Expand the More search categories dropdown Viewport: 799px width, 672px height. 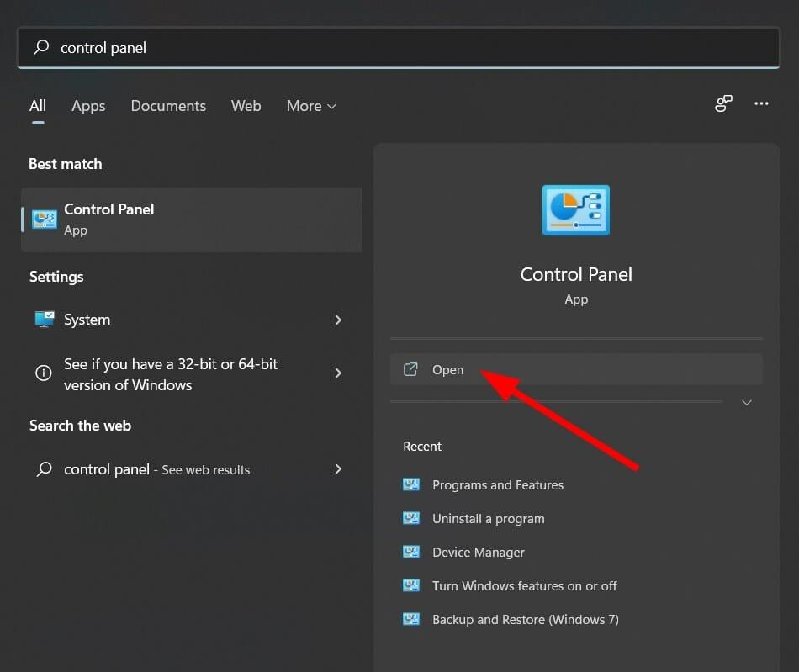(310, 106)
